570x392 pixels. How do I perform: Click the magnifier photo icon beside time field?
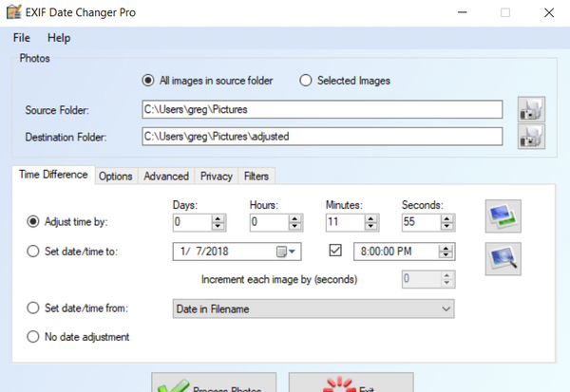tap(503, 259)
